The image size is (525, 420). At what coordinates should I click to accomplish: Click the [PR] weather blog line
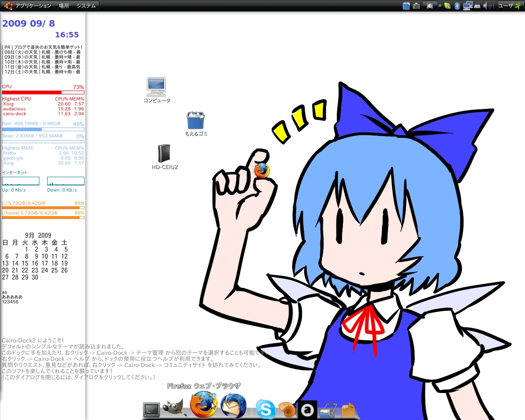click(x=42, y=47)
